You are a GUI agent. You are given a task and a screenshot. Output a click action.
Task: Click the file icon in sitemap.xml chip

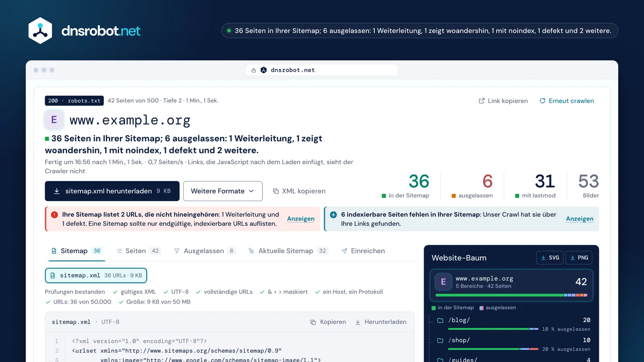[53, 276]
